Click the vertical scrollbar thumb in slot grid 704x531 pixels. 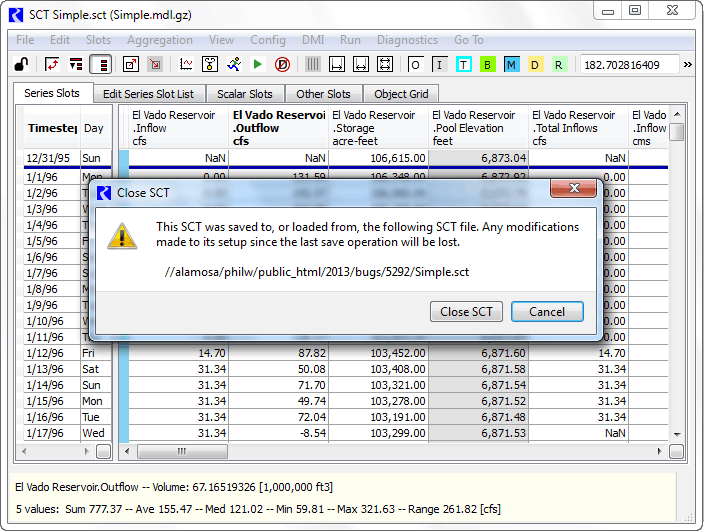point(677,132)
